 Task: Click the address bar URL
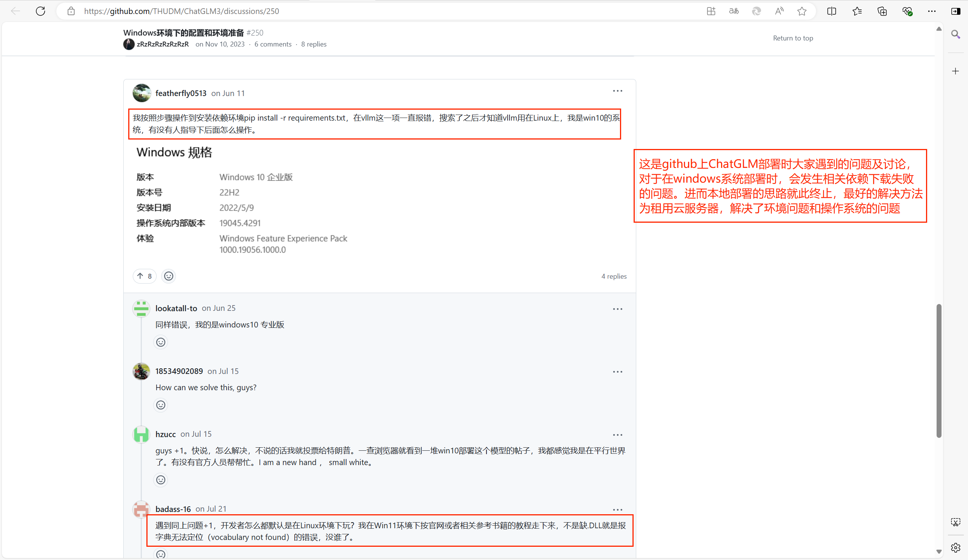[181, 11]
